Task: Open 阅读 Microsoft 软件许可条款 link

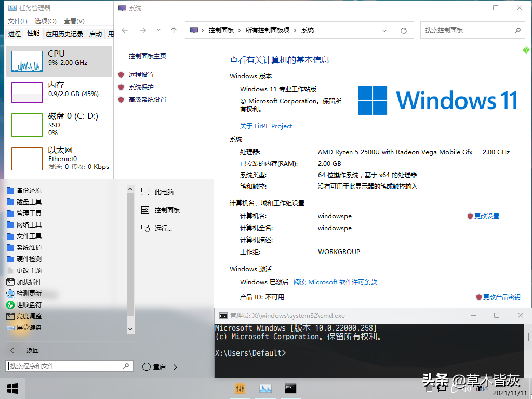Action: [x=335, y=282]
